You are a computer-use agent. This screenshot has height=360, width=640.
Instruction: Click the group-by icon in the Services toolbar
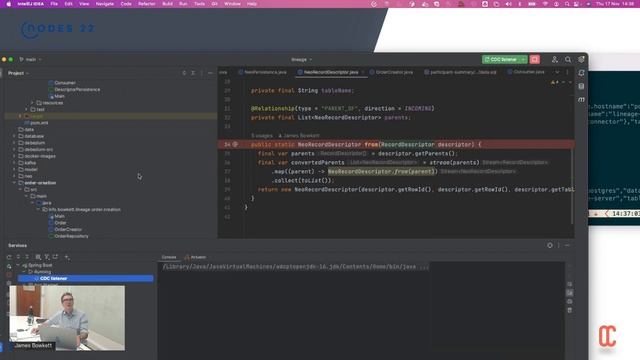point(38,257)
